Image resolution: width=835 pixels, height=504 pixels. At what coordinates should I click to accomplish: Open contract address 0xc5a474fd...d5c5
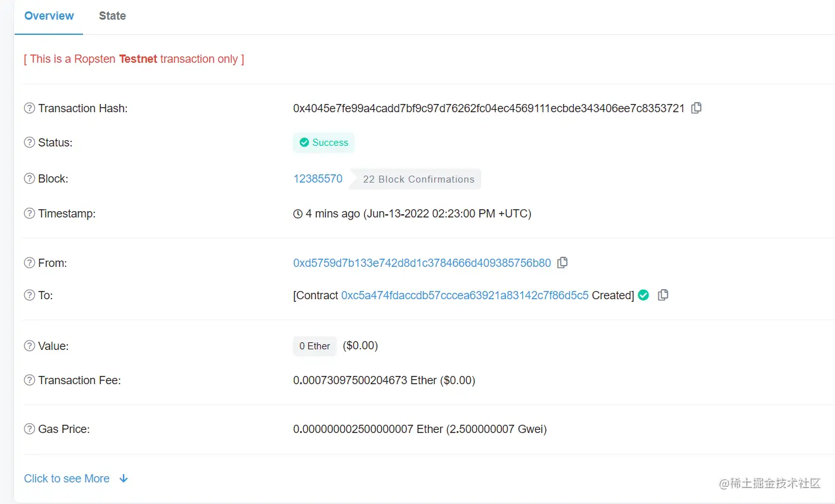click(465, 295)
